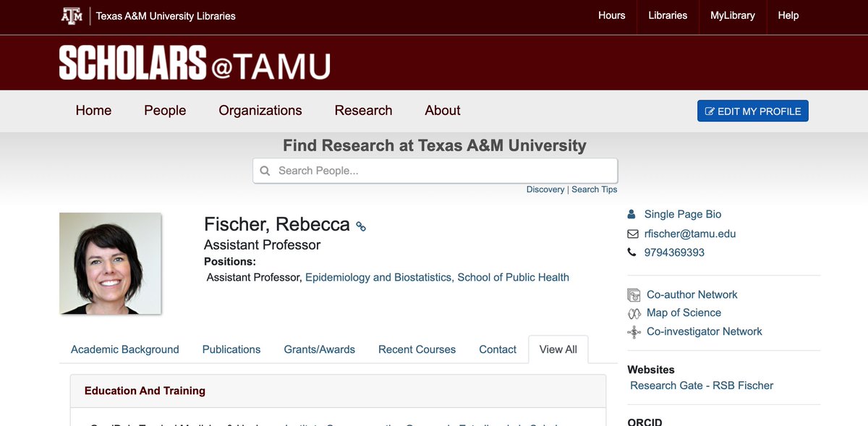Click the person icon beside Single Page Bio
Image resolution: width=868 pixels, height=426 pixels.
(x=631, y=214)
